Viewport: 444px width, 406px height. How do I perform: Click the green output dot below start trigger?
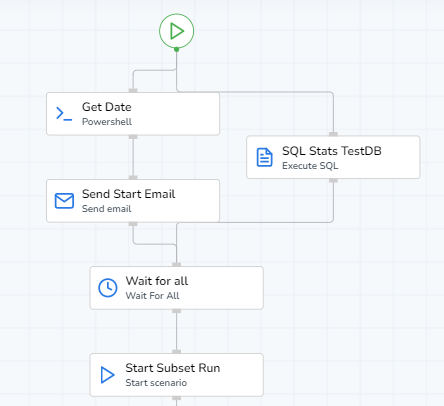tap(176, 49)
